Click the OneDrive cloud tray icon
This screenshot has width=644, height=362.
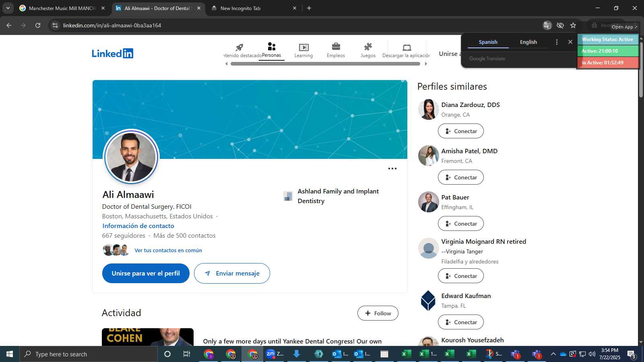(x=563, y=354)
